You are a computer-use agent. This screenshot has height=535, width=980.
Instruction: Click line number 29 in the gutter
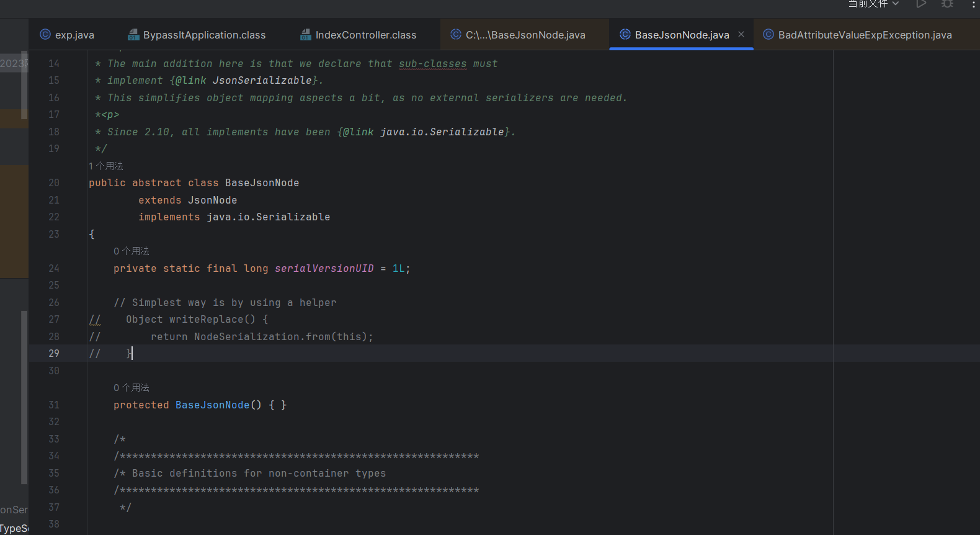coord(54,353)
